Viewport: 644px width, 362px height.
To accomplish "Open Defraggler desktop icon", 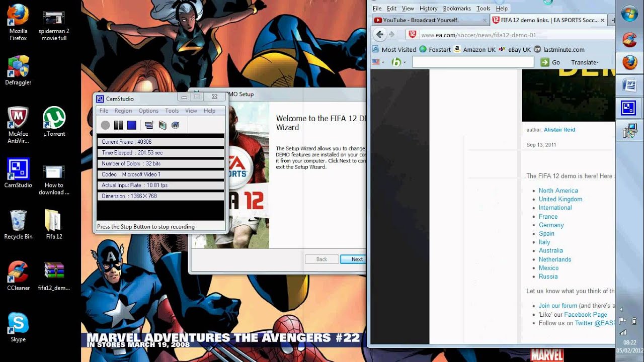I will (18, 70).
